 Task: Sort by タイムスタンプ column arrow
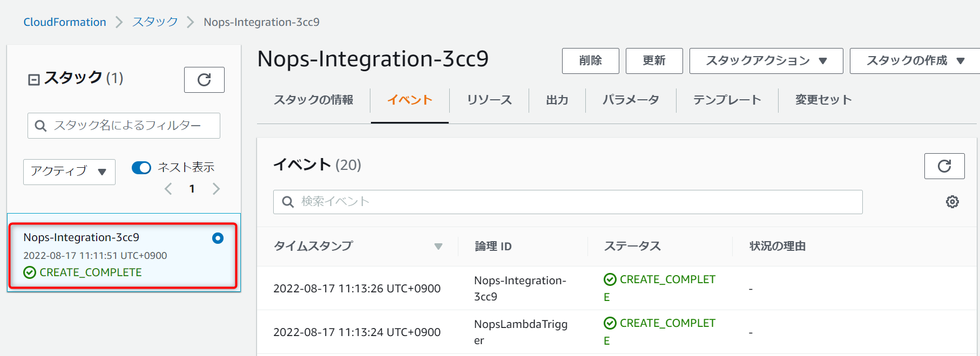coord(438,247)
